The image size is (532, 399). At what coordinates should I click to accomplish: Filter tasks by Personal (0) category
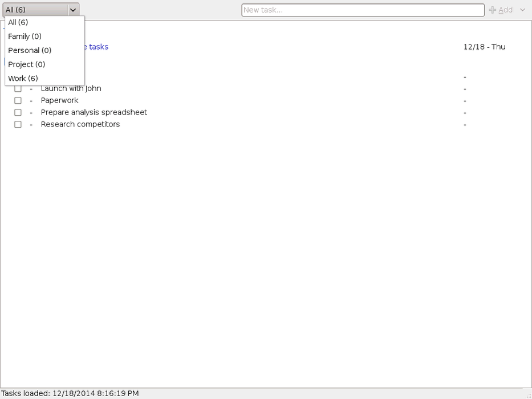(30, 51)
